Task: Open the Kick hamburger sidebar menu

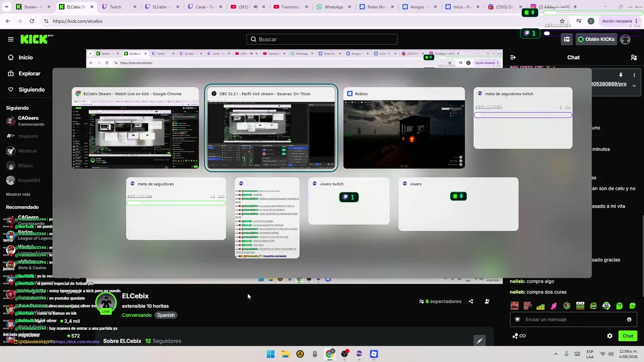Action: [11, 39]
